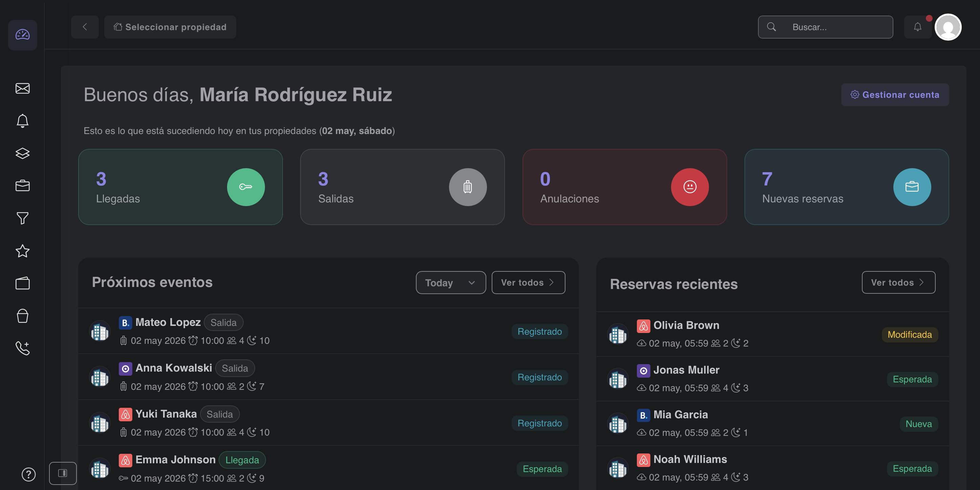Open the shopping bucket icon in sidebar
980x490 pixels.
22,316
